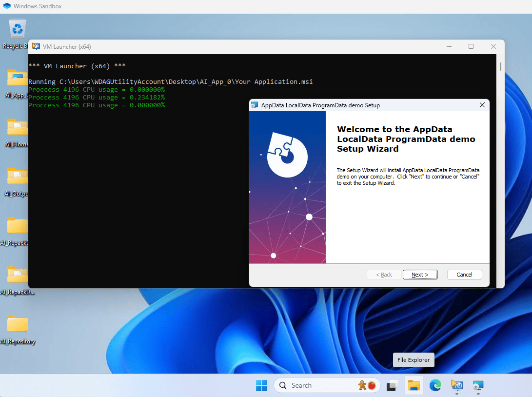Launch Microsoft Edge from the taskbar
The image size is (532, 397).
[435, 385]
